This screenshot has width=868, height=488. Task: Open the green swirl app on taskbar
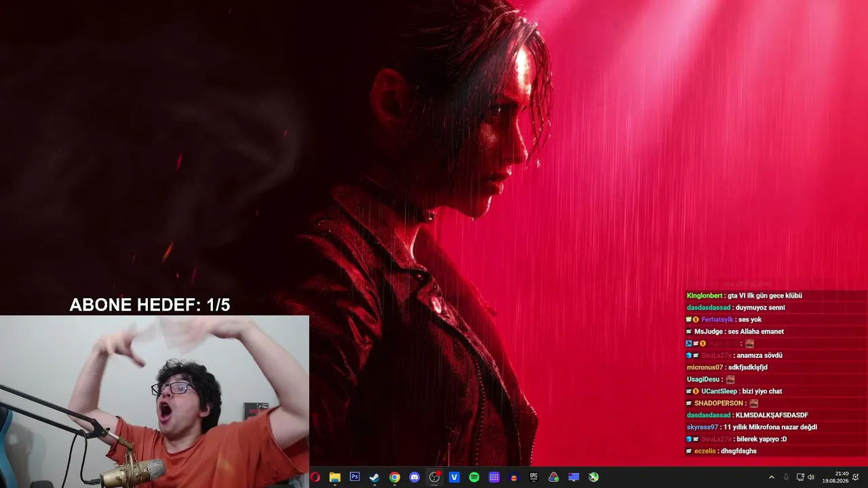[x=594, y=477]
